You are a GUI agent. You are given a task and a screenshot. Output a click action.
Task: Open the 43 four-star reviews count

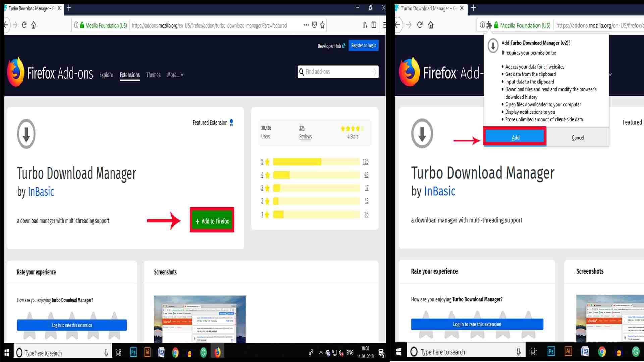[366, 175]
